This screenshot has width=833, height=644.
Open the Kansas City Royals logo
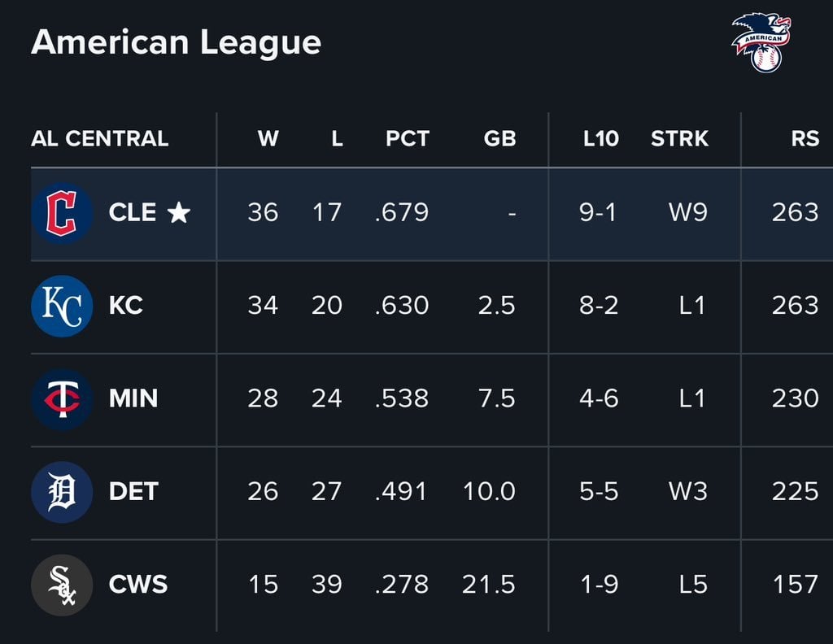pyautogui.click(x=62, y=306)
